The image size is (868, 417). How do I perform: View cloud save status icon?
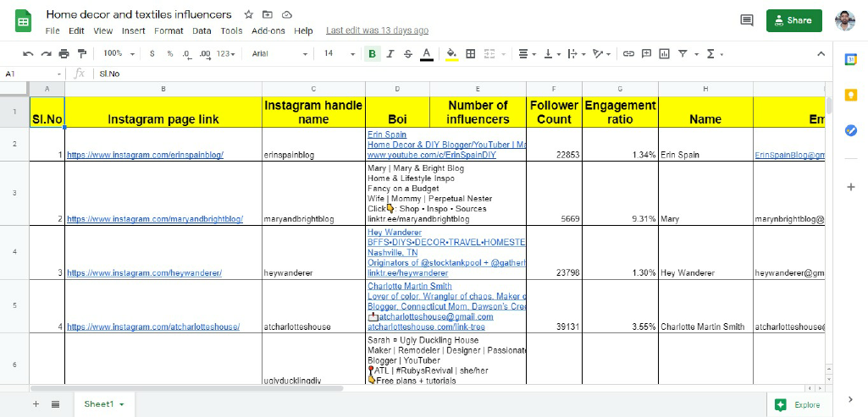pos(287,14)
